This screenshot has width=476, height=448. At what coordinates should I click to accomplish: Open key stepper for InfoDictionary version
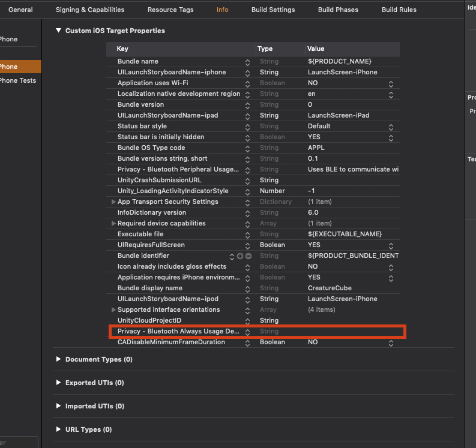pyautogui.click(x=247, y=214)
